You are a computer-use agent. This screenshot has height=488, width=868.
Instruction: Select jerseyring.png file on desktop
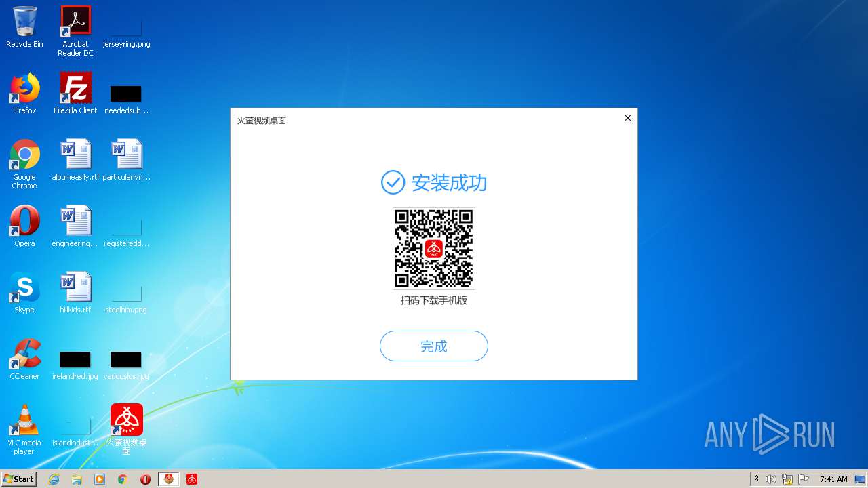pyautogui.click(x=126, y=31)
